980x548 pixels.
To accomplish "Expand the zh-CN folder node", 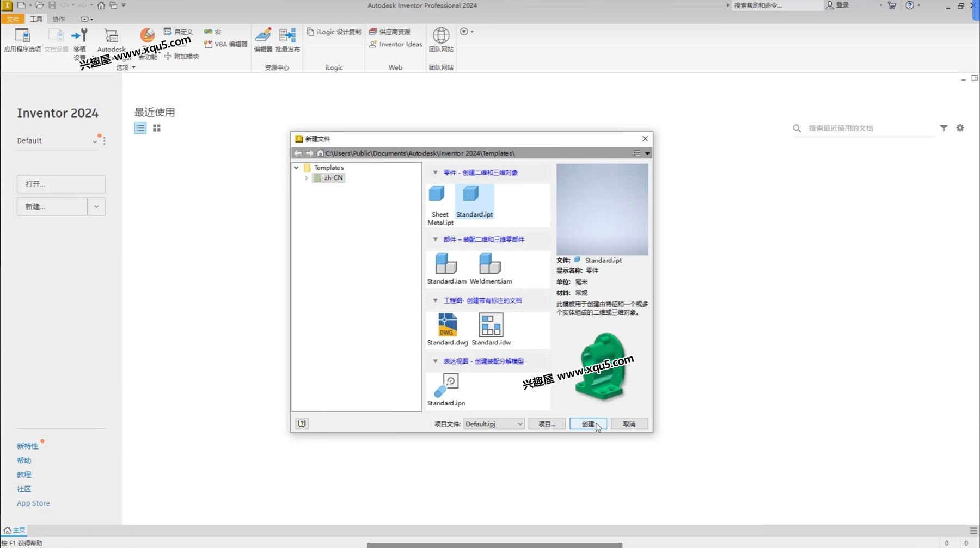I will (307, 178).
